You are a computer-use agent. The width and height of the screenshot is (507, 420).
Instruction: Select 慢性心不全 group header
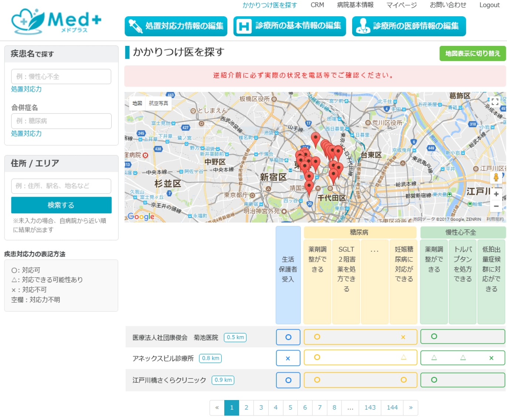click(x=463, y=233)
